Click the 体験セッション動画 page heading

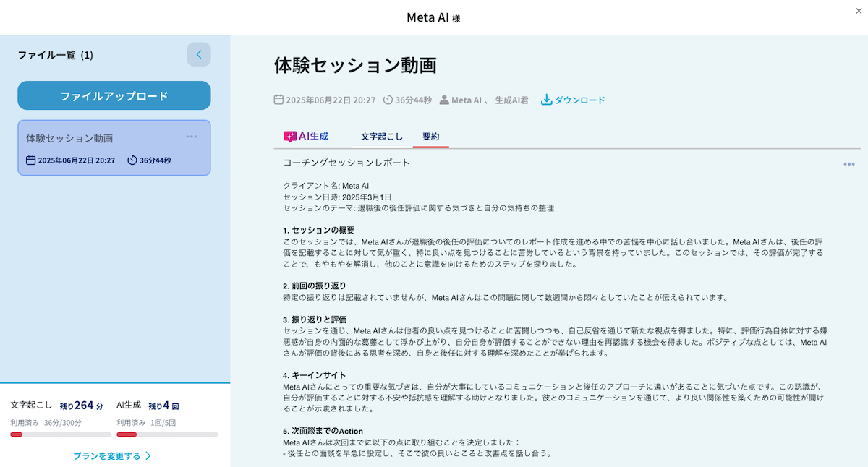[x=355, y=65]
